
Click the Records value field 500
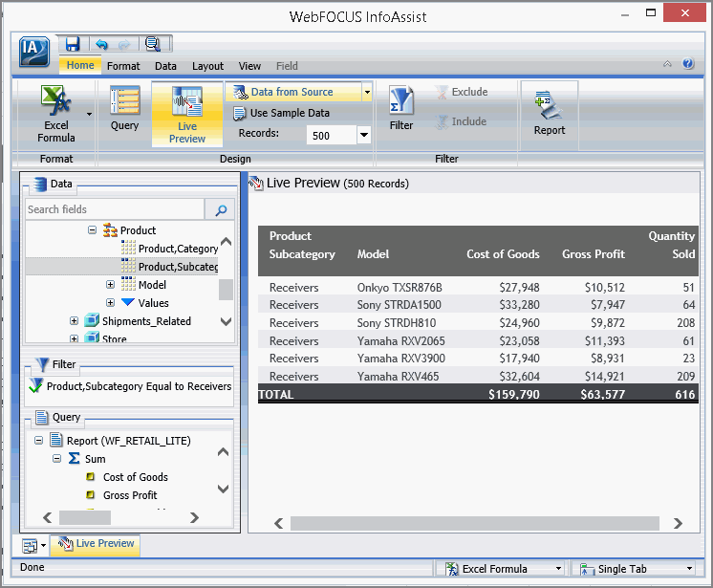(332, 135)
